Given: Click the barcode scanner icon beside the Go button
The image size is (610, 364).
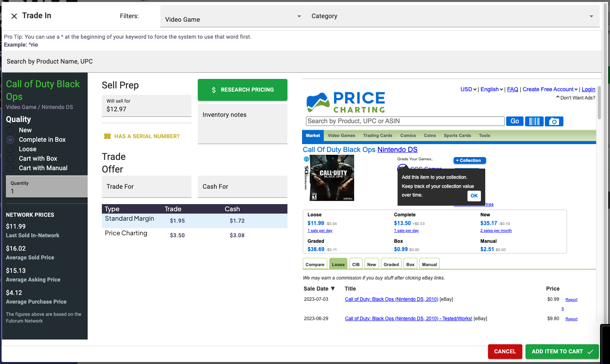Looking at the screenshot, I should (534, 121).
